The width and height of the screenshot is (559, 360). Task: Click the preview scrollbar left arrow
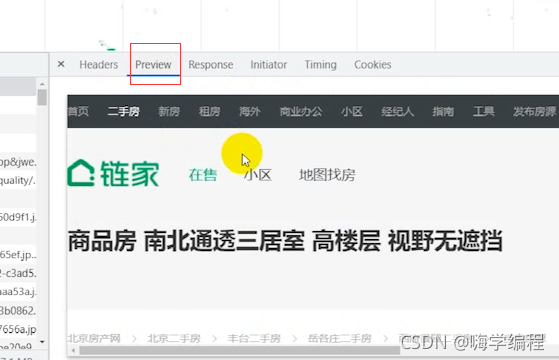[x=73, y=350]
